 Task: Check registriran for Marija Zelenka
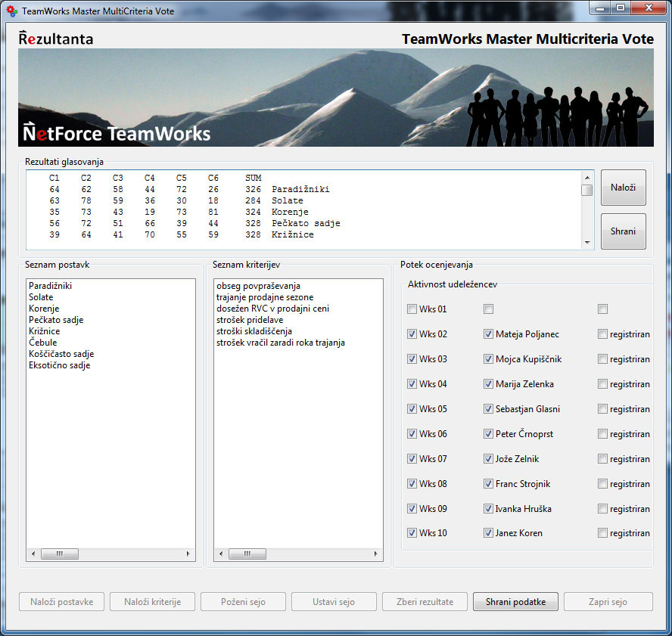(602, 383)
